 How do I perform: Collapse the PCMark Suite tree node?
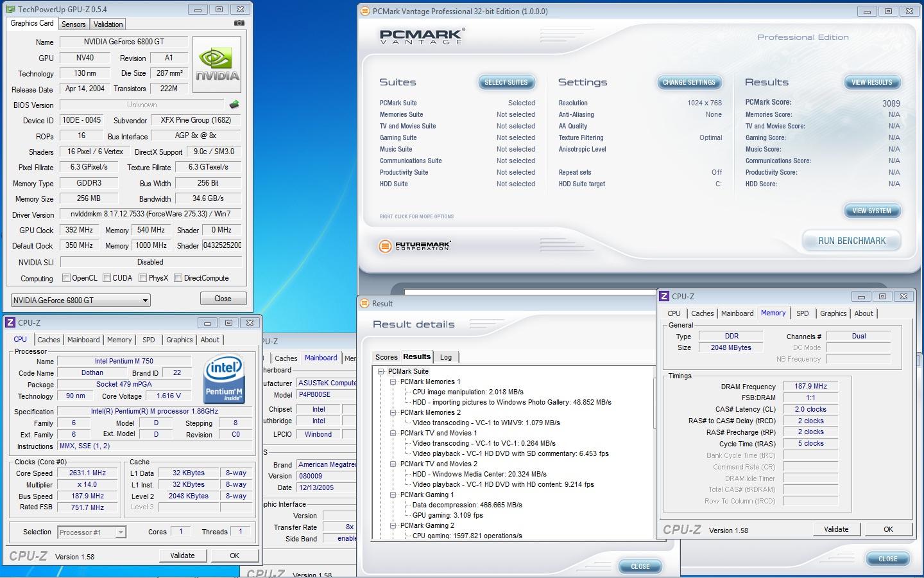381,371
